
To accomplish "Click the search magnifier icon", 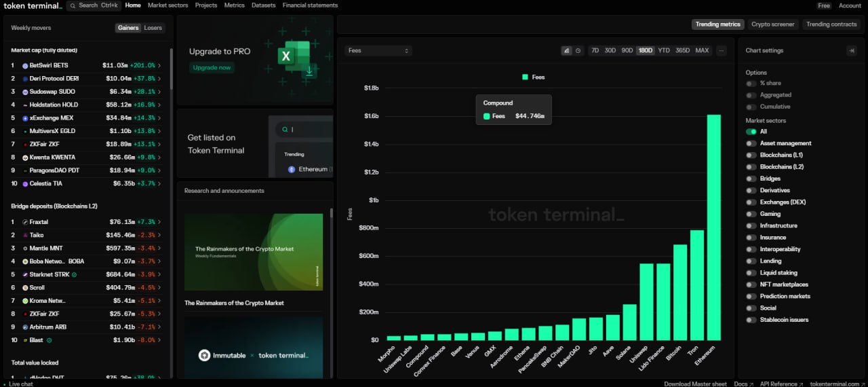I will point(73,5).
